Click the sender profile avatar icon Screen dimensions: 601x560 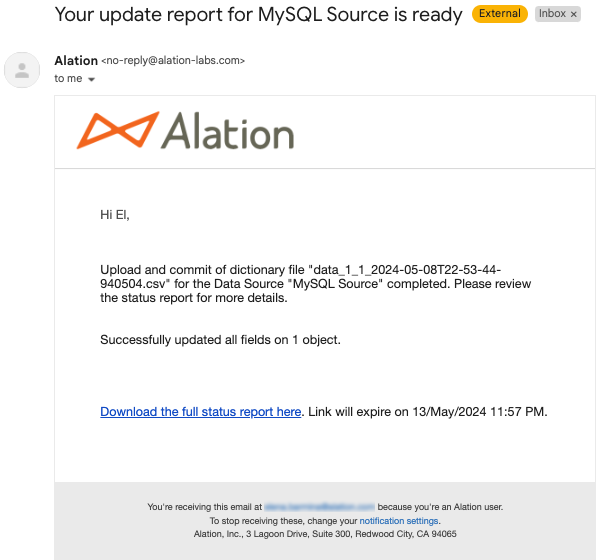point(22,70)
